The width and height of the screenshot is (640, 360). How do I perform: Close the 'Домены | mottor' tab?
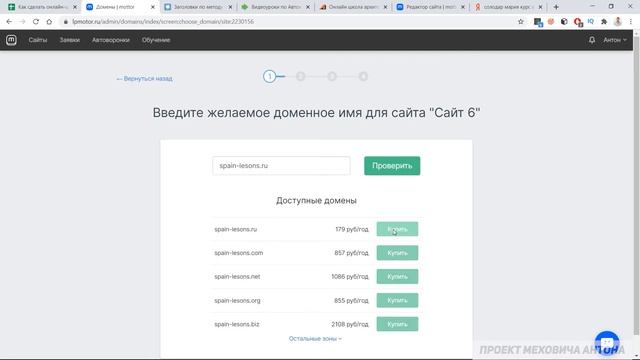[153, 7]
